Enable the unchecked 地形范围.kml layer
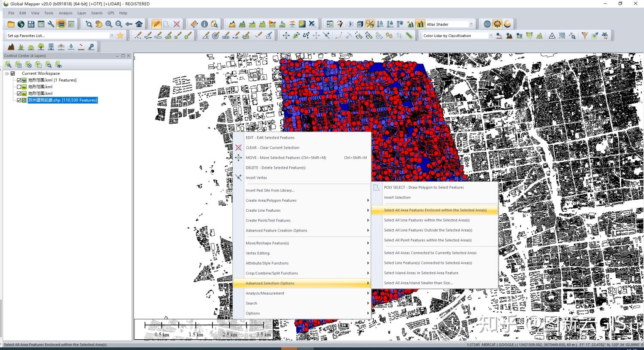The height and width of the screenshot is (350, 644). pos(19,87)
